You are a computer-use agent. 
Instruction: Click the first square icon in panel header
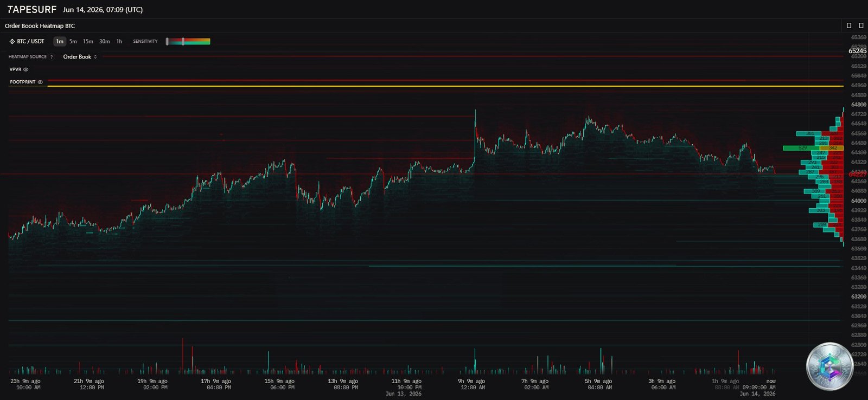(849, 25)
